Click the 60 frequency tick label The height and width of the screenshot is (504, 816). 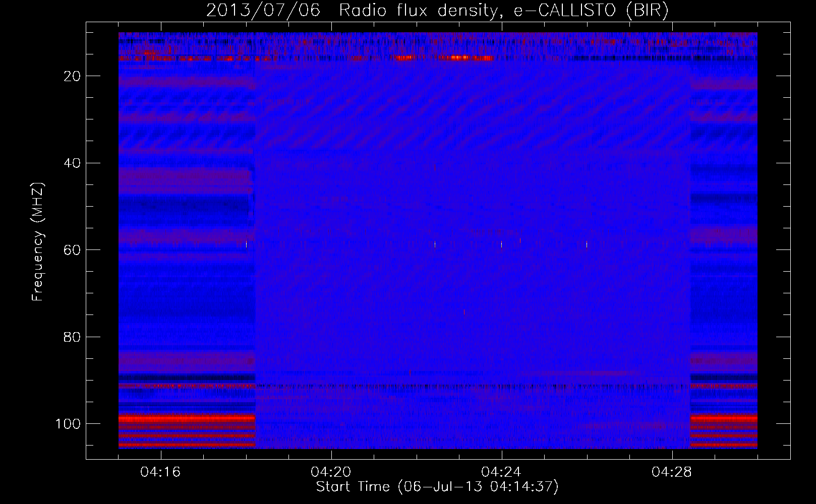pyautogui.click(x=72, y=250)
